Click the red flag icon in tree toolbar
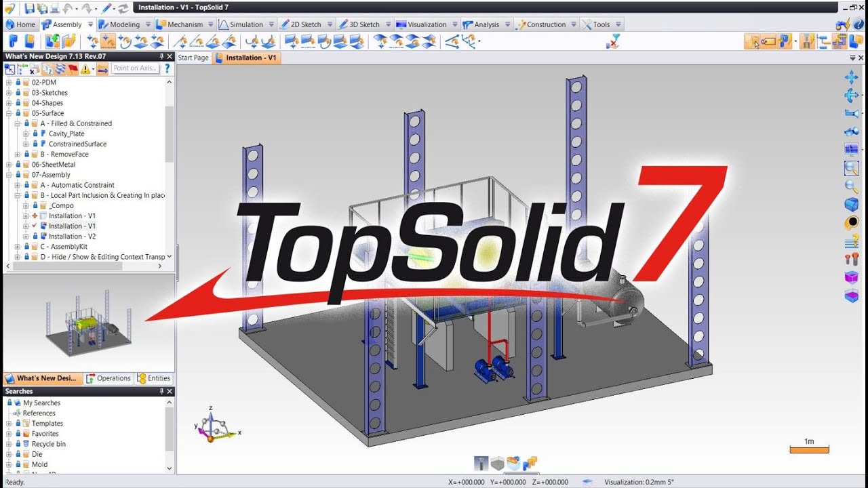 [73, 68]
